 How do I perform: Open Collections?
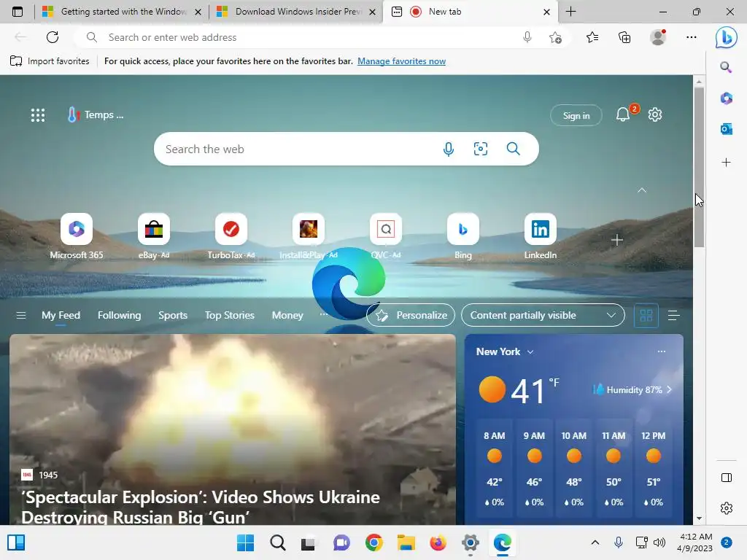[624, 37]
